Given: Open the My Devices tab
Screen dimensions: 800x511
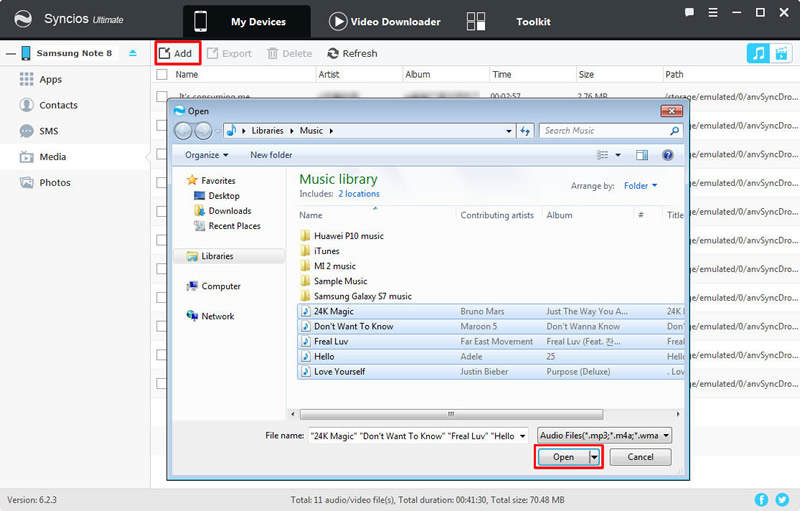Looking at the screenshot, I should pyautogui.click(x=247, y=21).
